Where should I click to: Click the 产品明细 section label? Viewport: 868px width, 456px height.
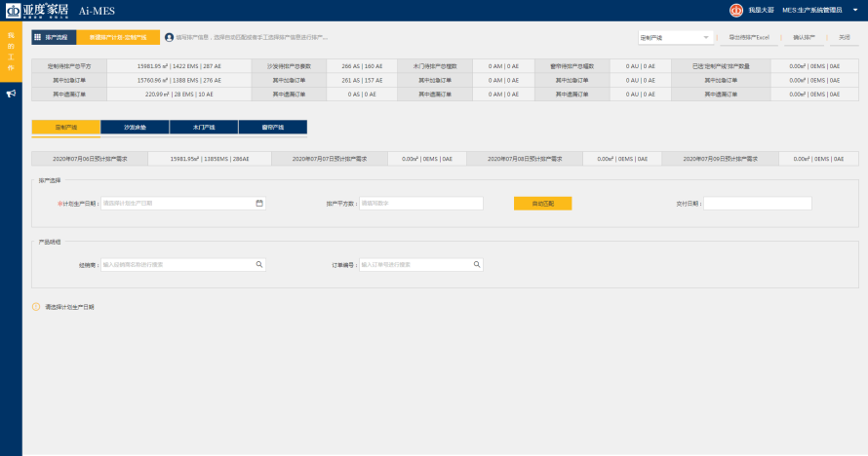pos(50,242)
